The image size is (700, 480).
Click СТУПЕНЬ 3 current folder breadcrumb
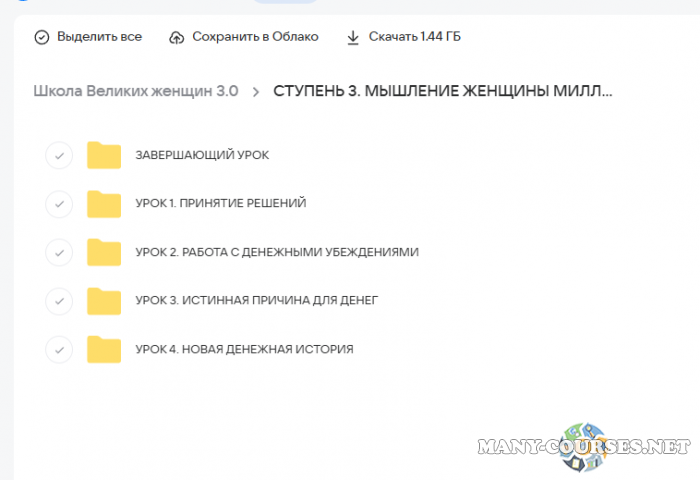click(442, 91)
